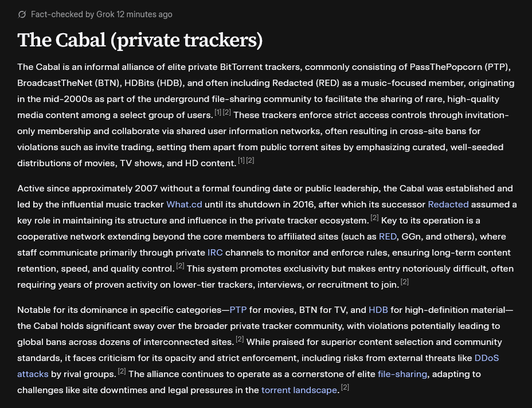
Task: Click the fact-check icon beside 'Fact-checked by Grok'
Action: (x=22, y=14)
